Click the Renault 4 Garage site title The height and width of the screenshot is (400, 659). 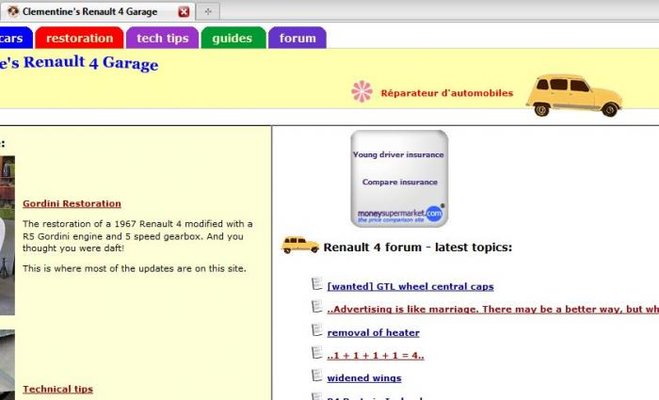pos(79,63)
